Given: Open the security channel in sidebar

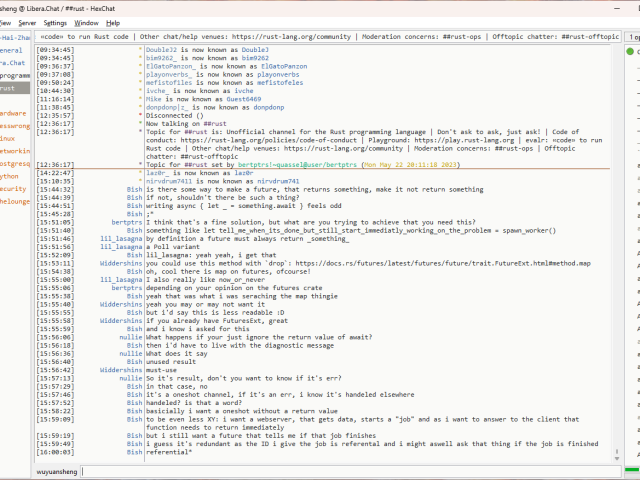Looking at the screenshot, I should tap(12, 188).
